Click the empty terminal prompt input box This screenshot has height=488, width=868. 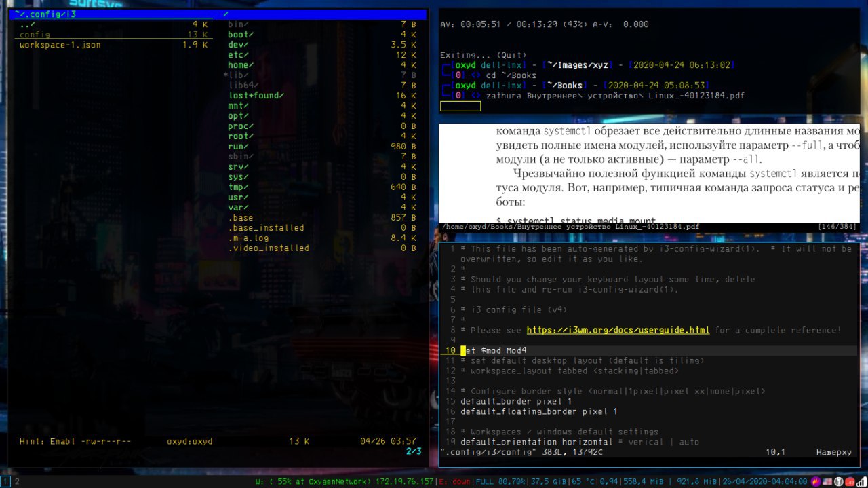[460, 106]
